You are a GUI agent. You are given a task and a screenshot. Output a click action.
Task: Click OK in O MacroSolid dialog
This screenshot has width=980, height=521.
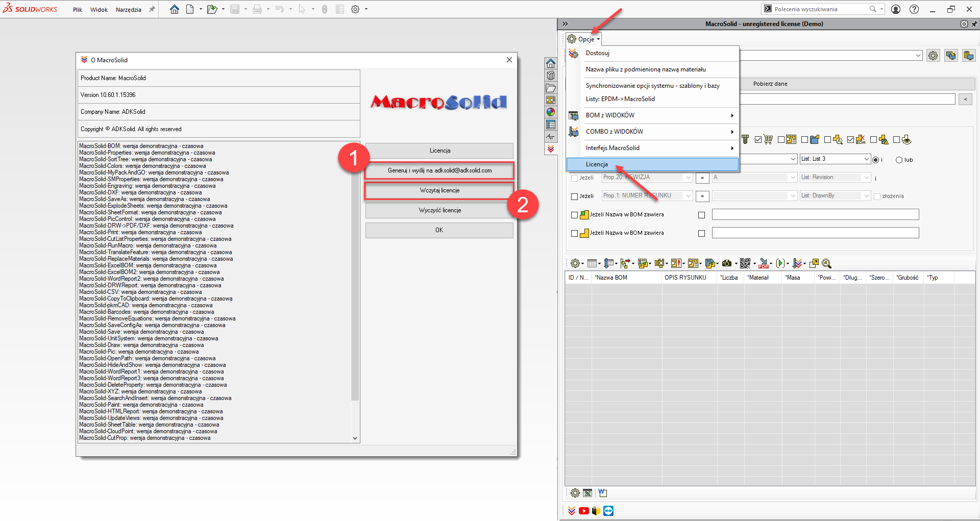[439, 230]
